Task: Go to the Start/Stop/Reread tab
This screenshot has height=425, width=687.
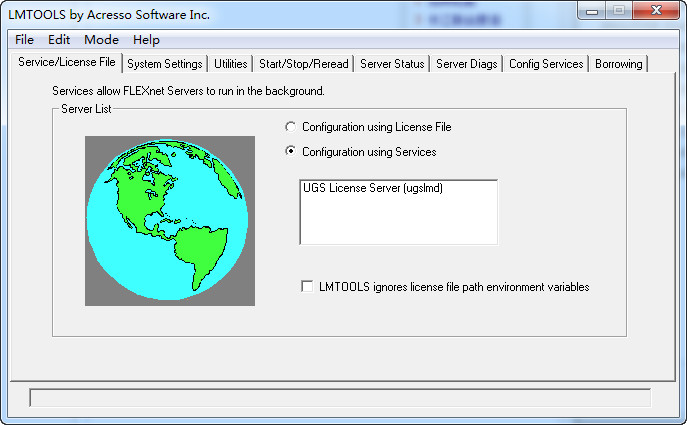Action: (x=304, y=64)
